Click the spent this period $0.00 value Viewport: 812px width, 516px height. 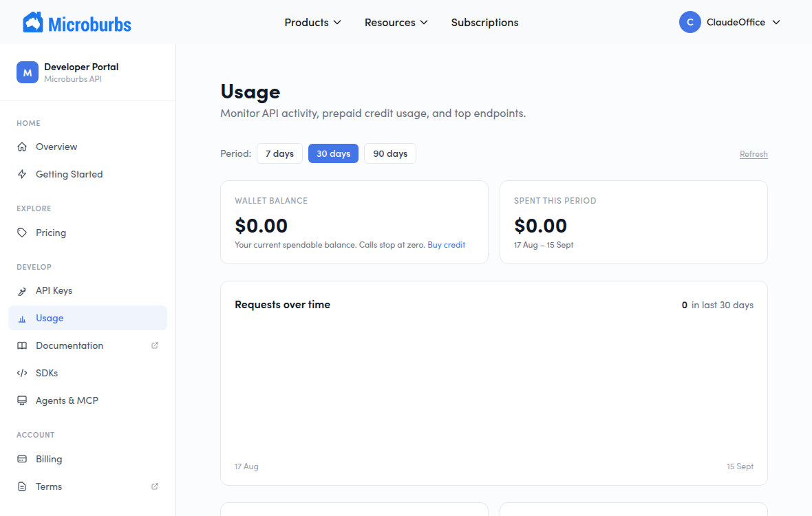pos(540,226)
